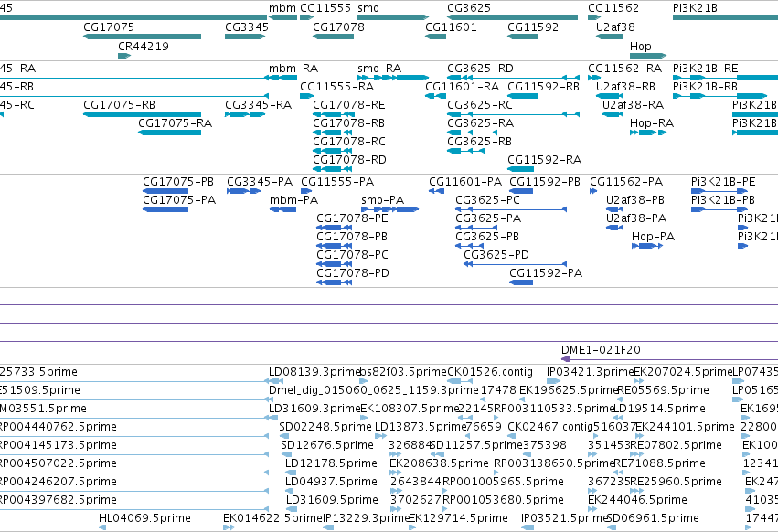The image size is (778, 532).
Task: Click the 'Hop-RA' transcript label
Action: [652, 123]
